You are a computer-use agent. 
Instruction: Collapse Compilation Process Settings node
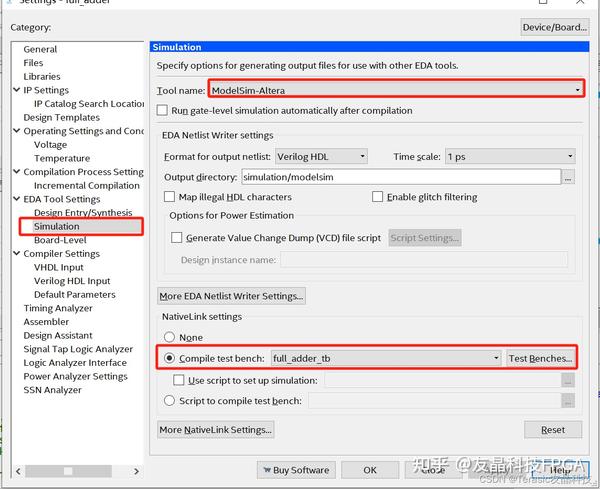tap(16, 172)
